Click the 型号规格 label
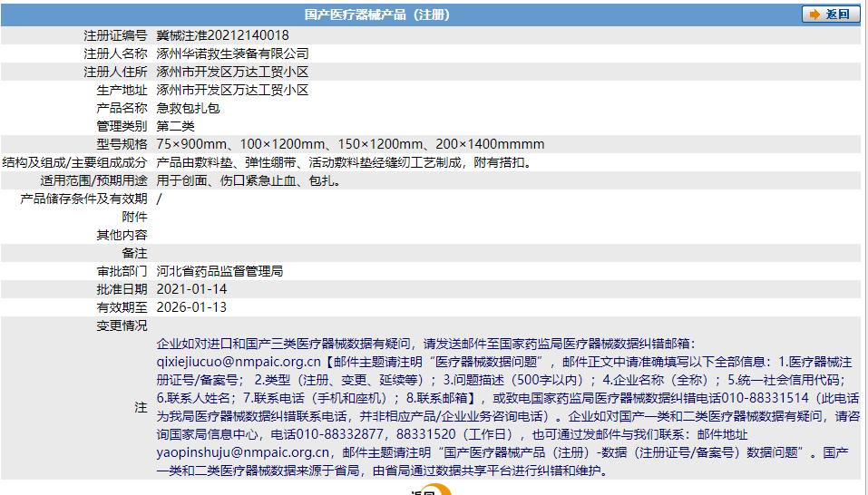Screen dimensions: 868x495 tap(122, 144)
